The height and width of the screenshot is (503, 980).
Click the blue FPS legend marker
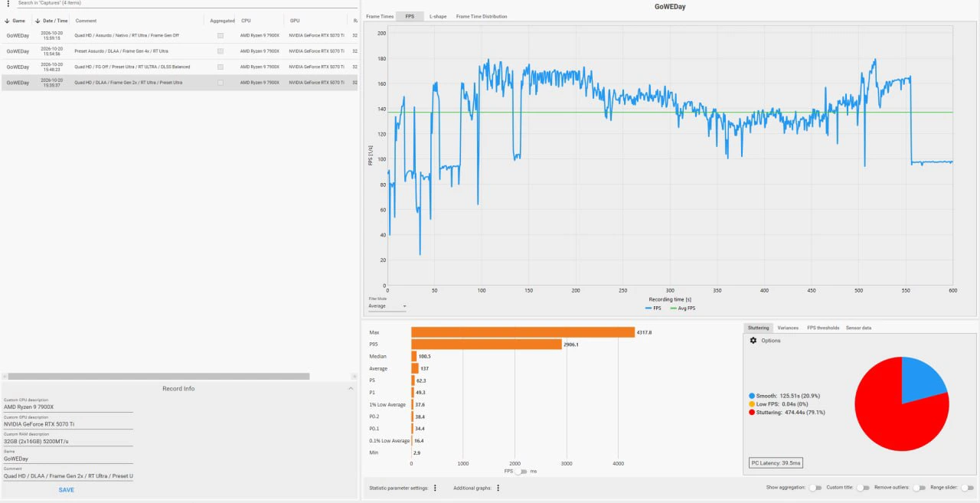point(648,309)
